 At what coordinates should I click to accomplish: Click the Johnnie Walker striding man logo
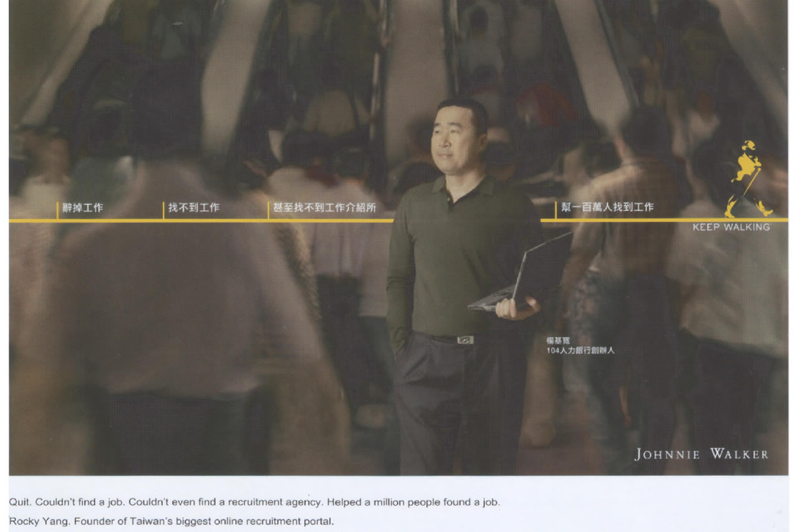(x=747, y=179)
